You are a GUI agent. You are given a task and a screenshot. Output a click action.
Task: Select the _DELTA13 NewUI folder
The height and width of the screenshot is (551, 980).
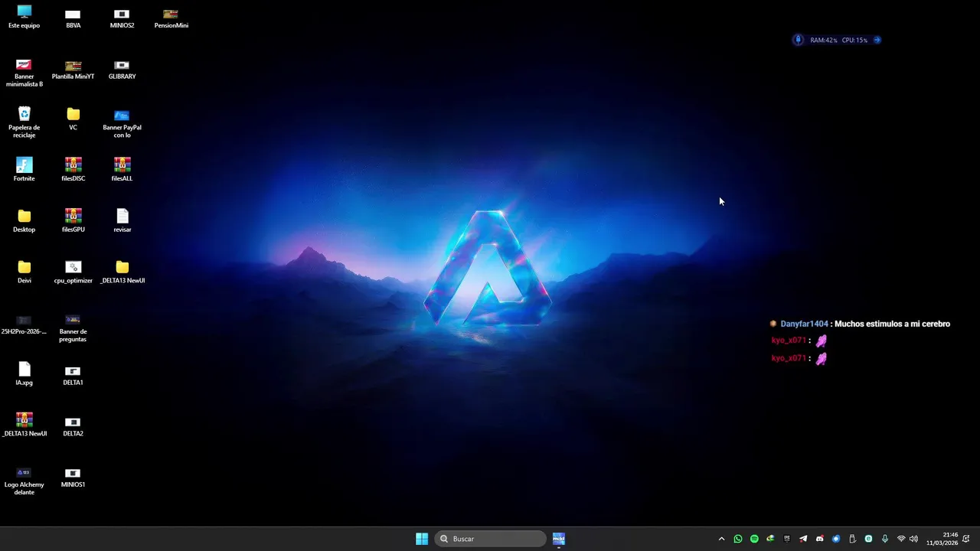(x=122, y=272)
